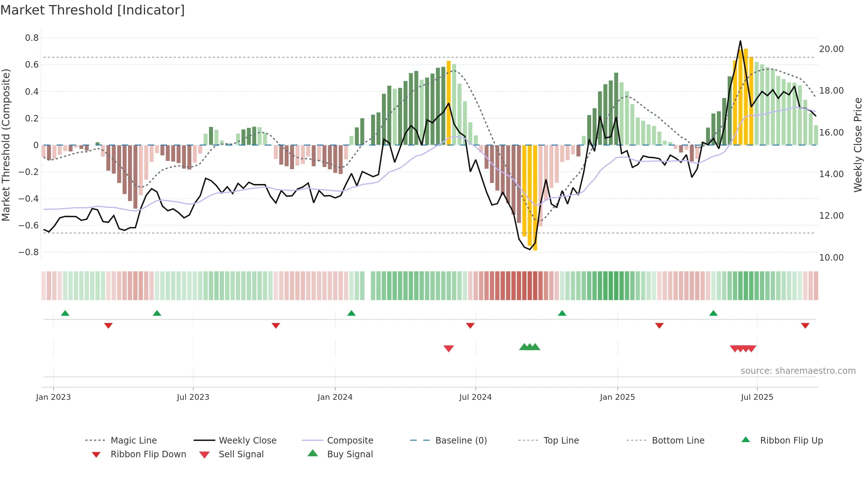Click the Jul 2025 x-axis label
The width and height of the screenshot is (868, 488).
(x=757, y=397)
